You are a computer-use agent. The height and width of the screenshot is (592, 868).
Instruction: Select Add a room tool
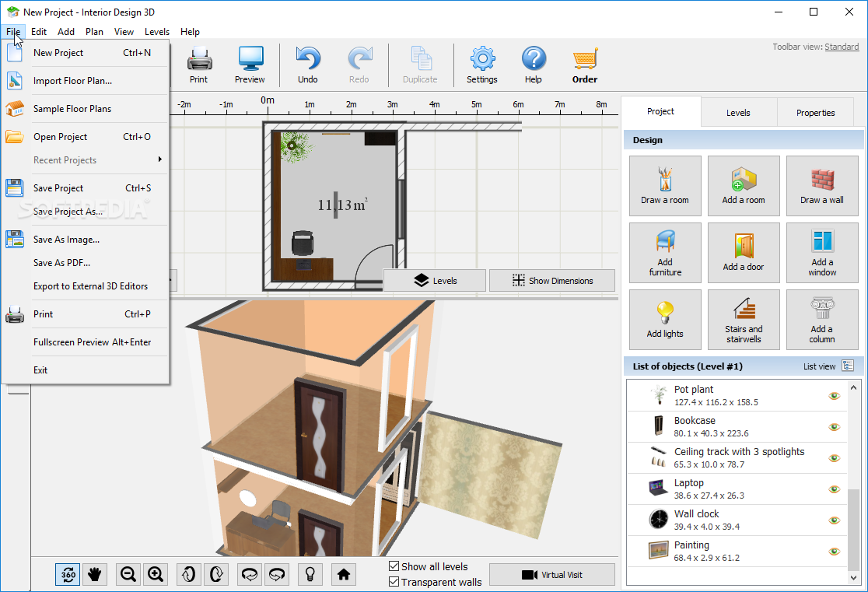pyautogui.click(x=744, y=185)
